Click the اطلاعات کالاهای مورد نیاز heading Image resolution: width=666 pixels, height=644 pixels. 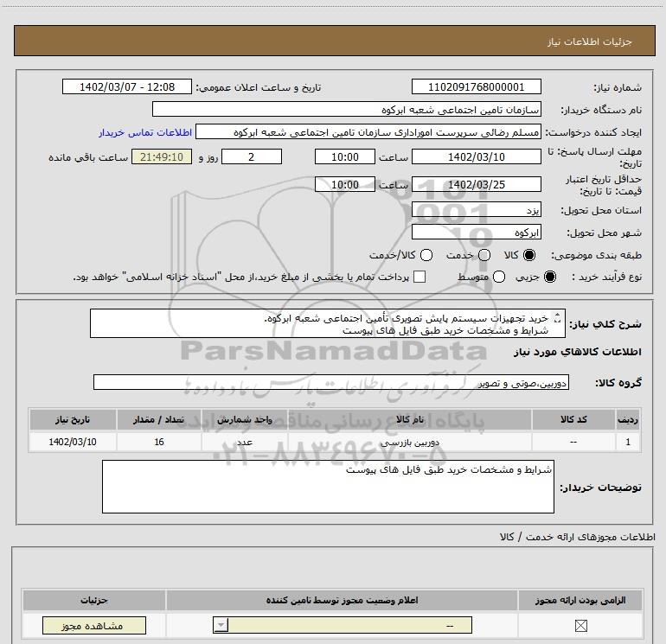click(578, 352)
